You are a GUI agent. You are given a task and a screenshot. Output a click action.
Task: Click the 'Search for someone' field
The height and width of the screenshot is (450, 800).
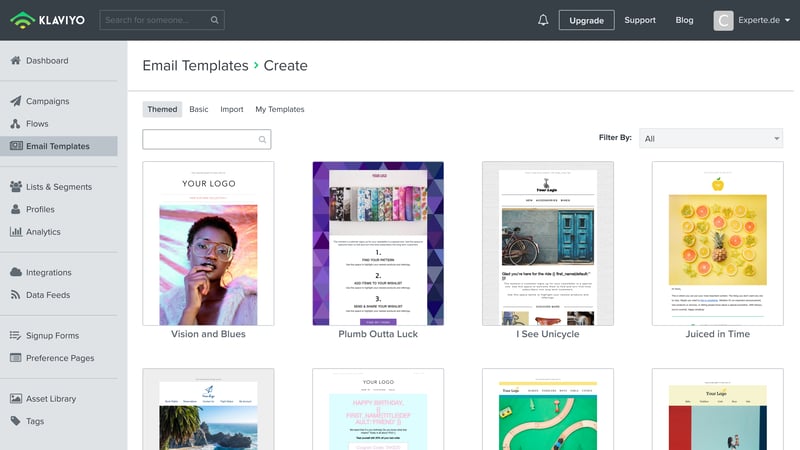point(155,20)
